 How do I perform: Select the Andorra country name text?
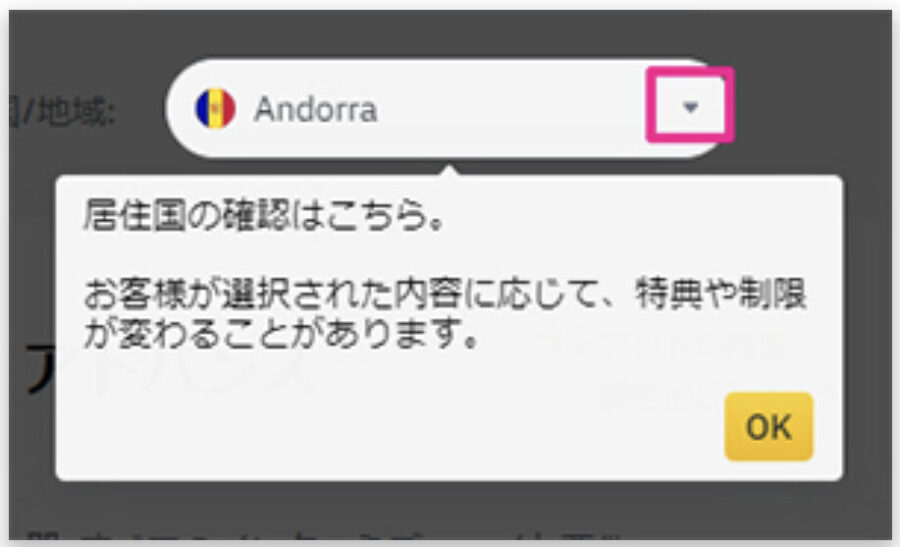(316, 108)
